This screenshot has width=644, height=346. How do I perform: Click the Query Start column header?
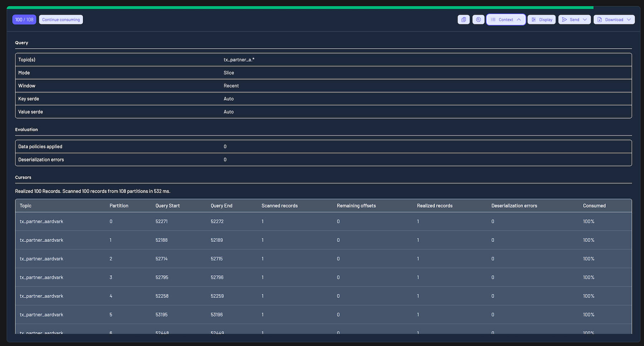167,206
